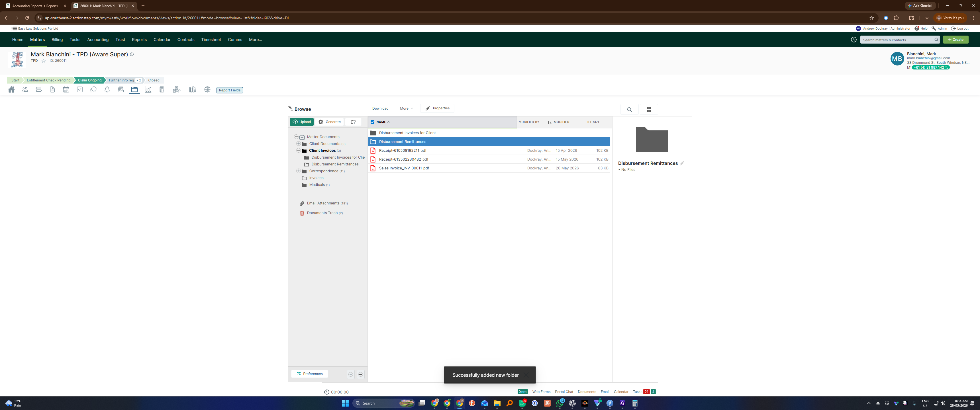Open the Home menu item
The image size is (980, 410).
(x=17, y=40)
